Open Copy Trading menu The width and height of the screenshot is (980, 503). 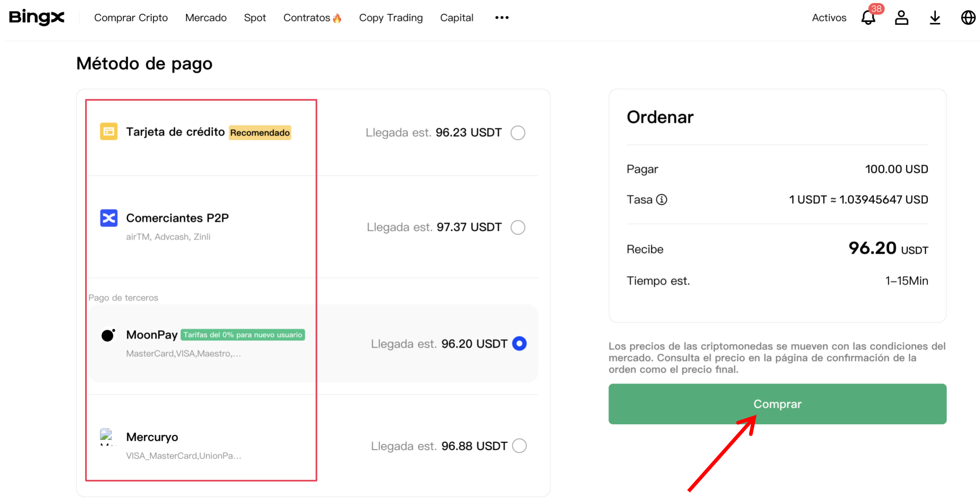(391, 18)
